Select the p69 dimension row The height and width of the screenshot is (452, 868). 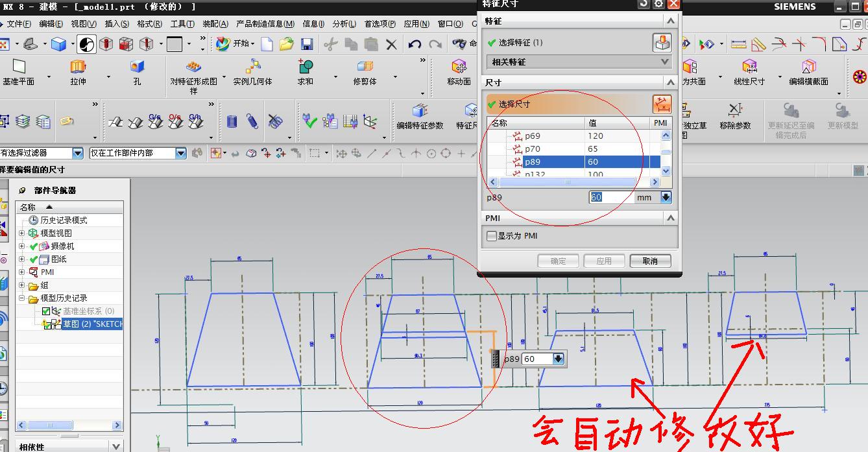[x=573, y=136]
